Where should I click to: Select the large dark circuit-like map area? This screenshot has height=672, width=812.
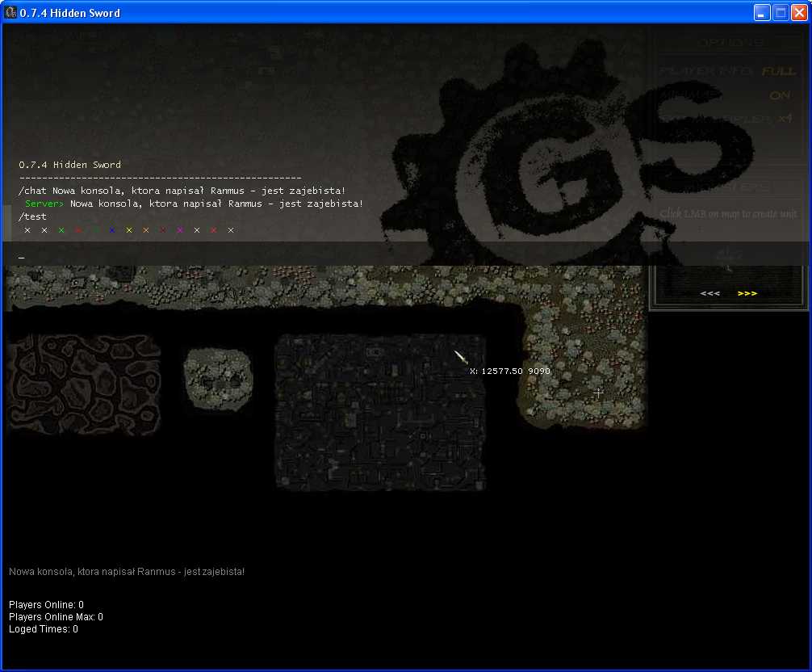379,413
